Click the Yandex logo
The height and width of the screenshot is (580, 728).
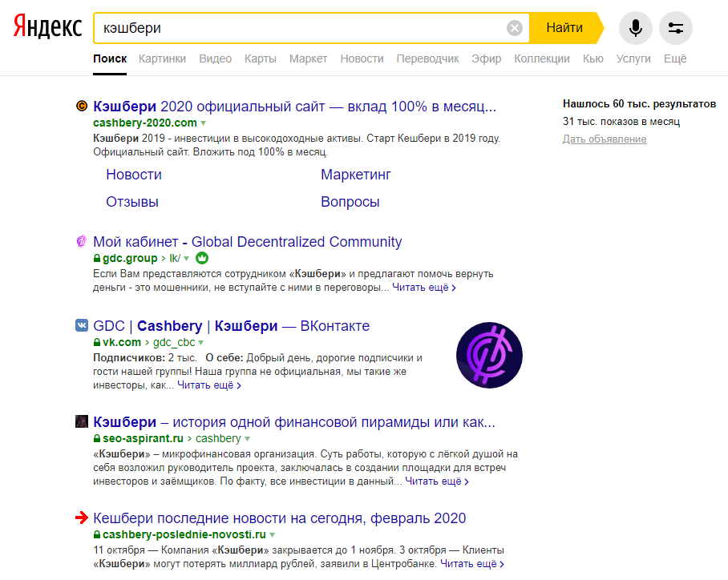48,26
